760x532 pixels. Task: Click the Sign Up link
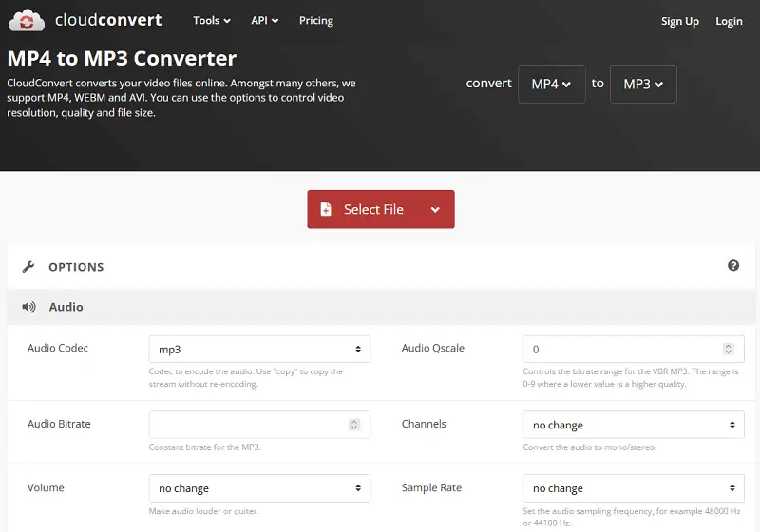[x=679, y=21]
